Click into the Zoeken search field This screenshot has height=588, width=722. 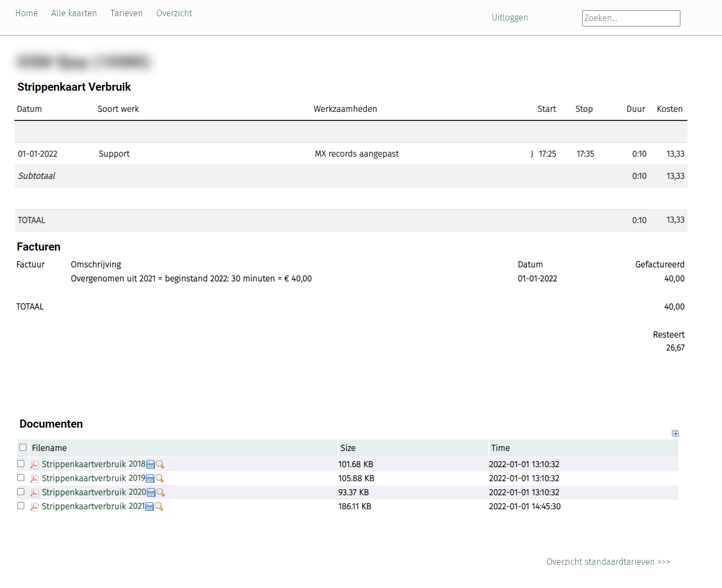click(631, 18)
